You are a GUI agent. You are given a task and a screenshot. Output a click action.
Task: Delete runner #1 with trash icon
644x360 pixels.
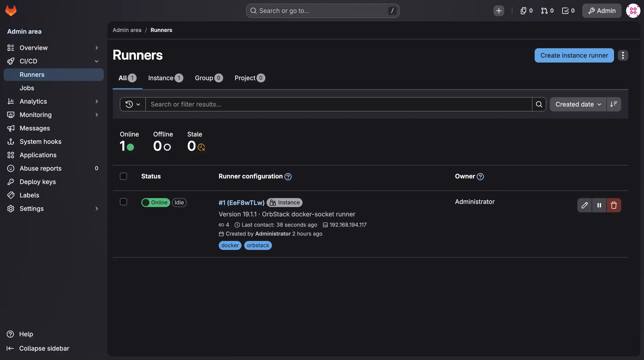614,205
